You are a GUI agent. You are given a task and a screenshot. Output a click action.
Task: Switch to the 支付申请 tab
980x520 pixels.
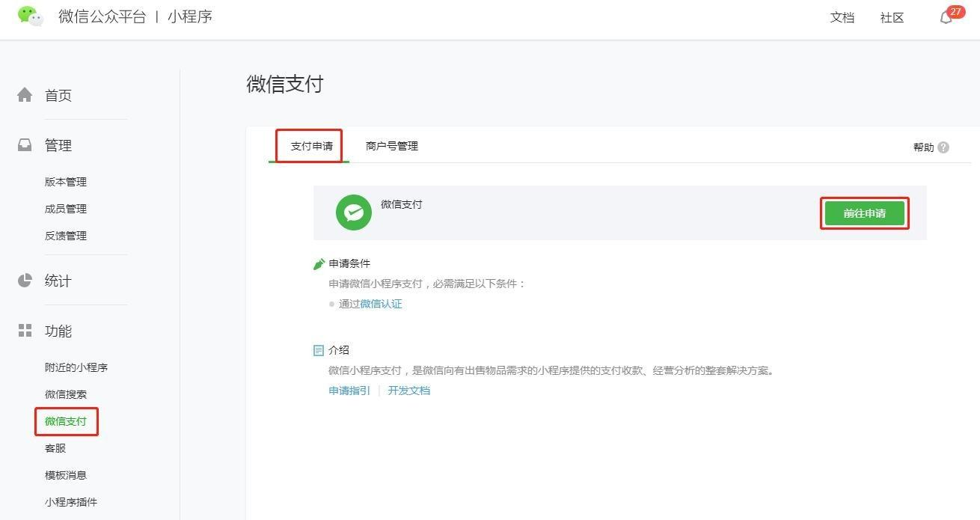coord(312,146)
